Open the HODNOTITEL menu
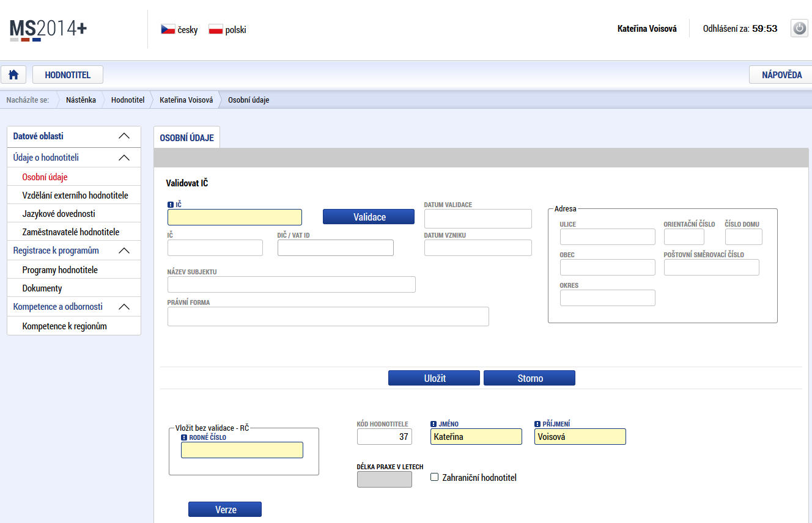812x523 pixels. click(x=68, y=75)
